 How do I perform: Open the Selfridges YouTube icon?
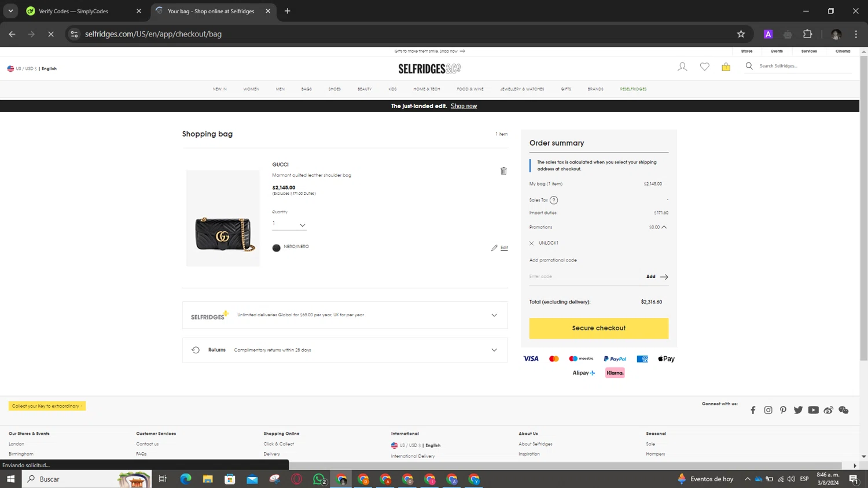[x=813, y=410]
